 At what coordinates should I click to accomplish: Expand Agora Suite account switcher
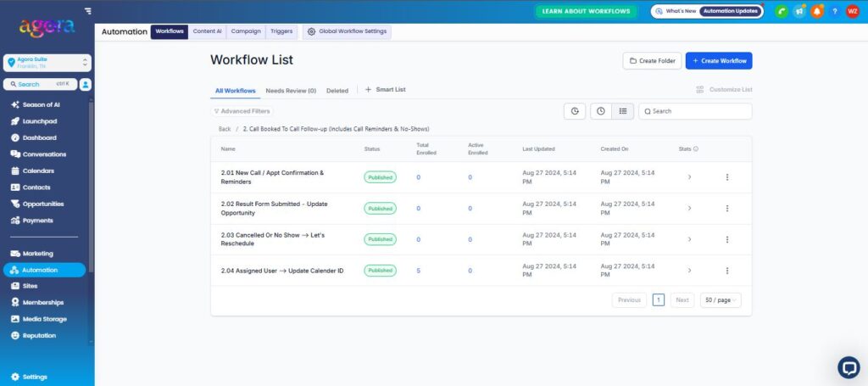[x=47, y=63]
